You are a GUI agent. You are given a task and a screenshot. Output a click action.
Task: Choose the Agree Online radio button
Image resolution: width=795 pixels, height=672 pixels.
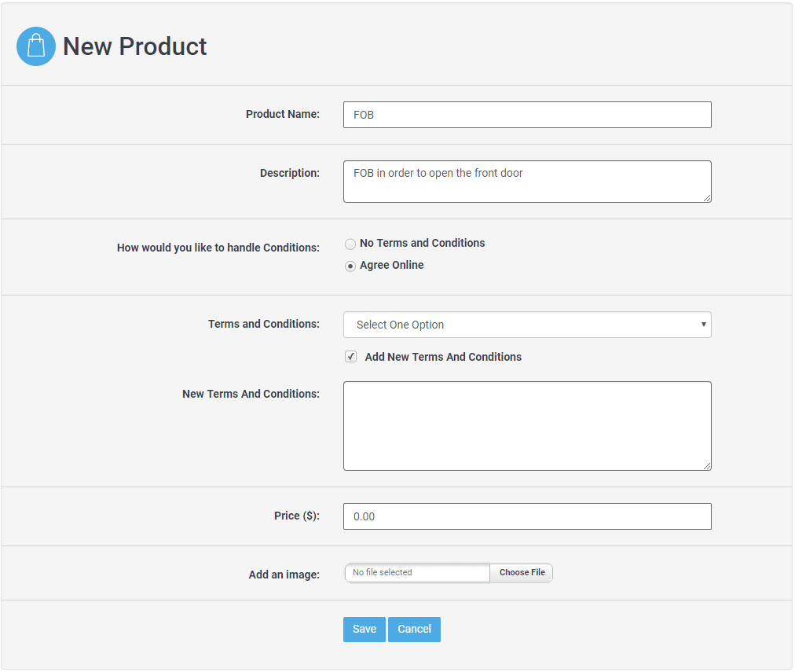coord(350,266)
